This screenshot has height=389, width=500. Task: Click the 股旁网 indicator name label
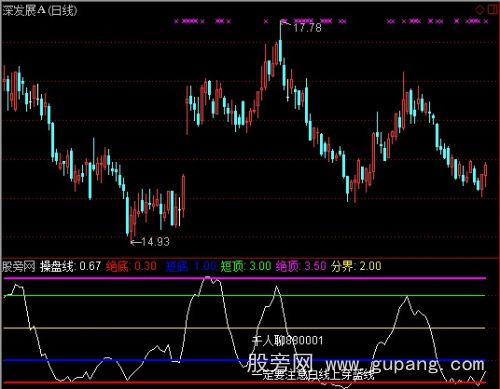(x=19, y=266)
